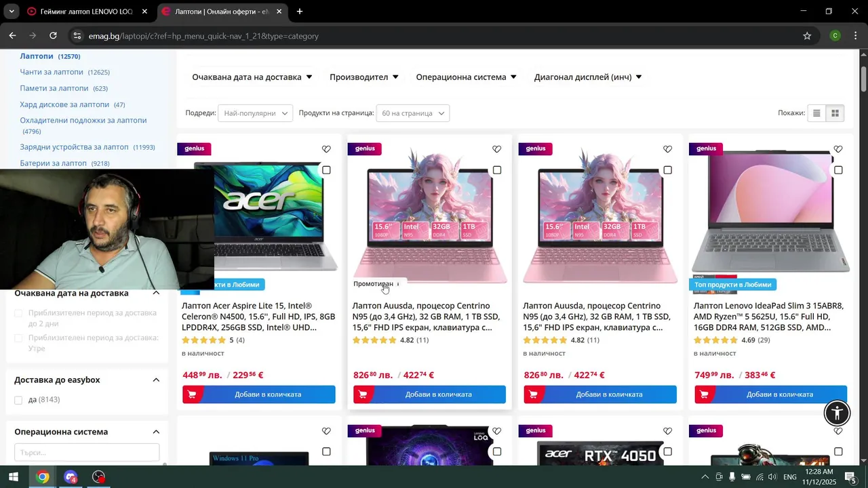Click favorites heart on Lenovo IdeaPad Slim 3
Viewport: 868px width, 488px height.
[838, 149]
